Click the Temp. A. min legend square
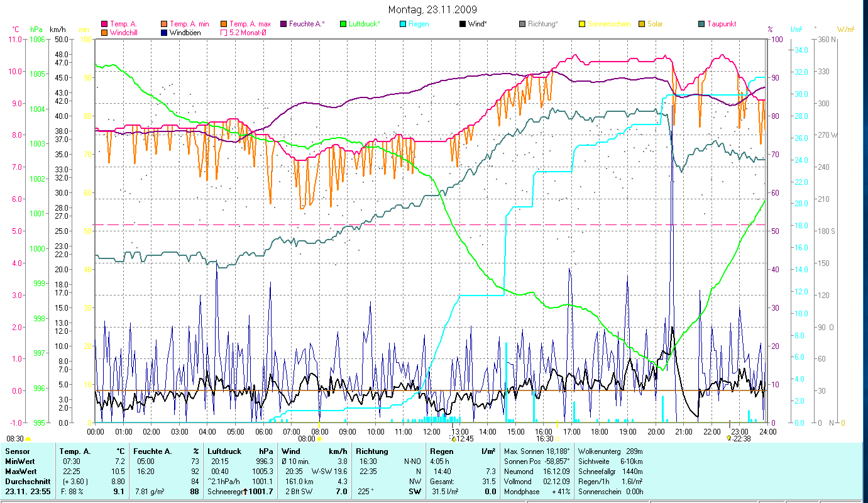 click(x=164, y=24)
